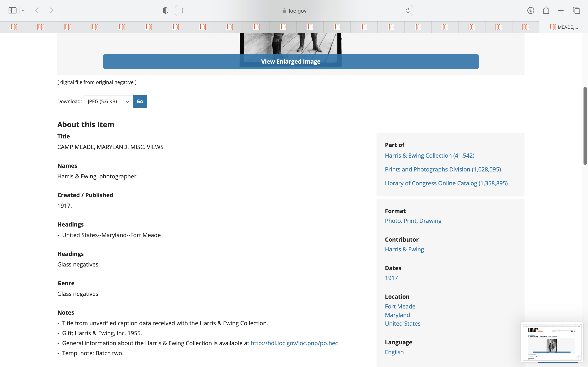Switch to the MEADE tab
The height and width of the screenshot is (367, 588).
[563, 27]
